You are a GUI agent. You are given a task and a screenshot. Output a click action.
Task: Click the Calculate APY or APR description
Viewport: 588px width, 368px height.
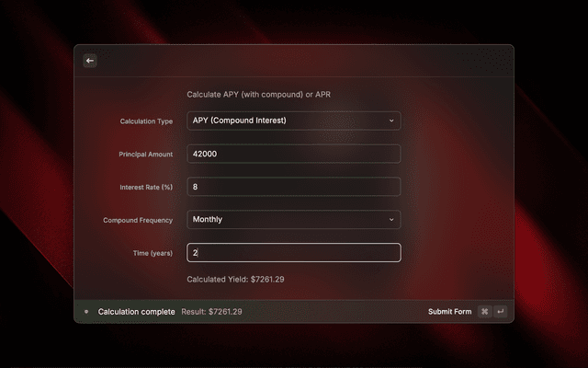[x=259, y=94]
